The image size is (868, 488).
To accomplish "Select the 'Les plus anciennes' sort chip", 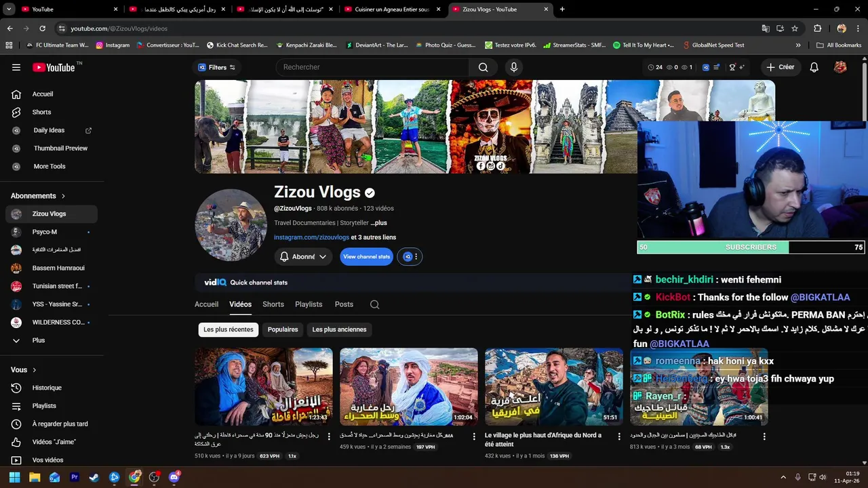I will (x=339, y=329).
